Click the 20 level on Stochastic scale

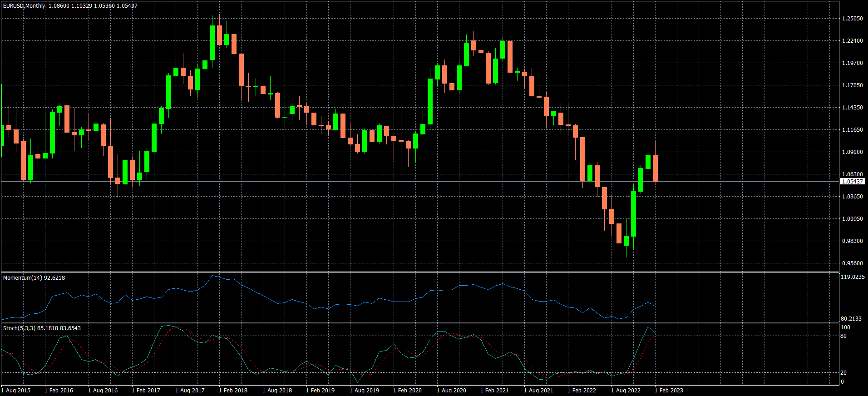point(843,373)
